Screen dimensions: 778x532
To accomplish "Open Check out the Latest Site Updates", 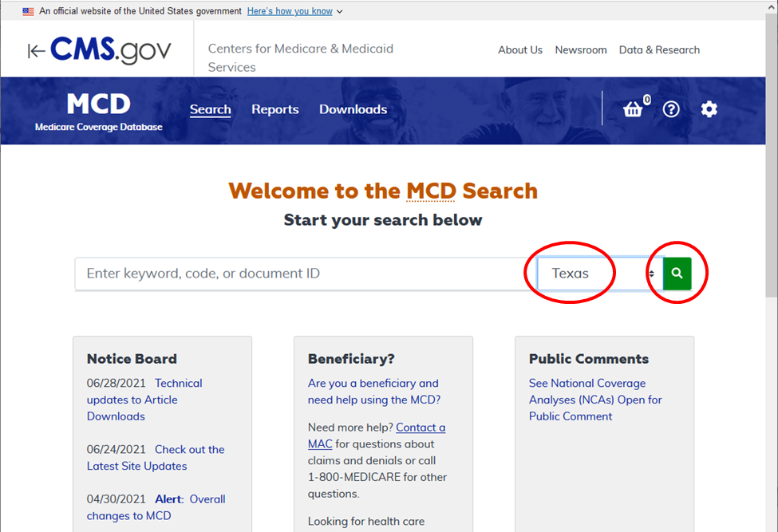I will [156, 458].
